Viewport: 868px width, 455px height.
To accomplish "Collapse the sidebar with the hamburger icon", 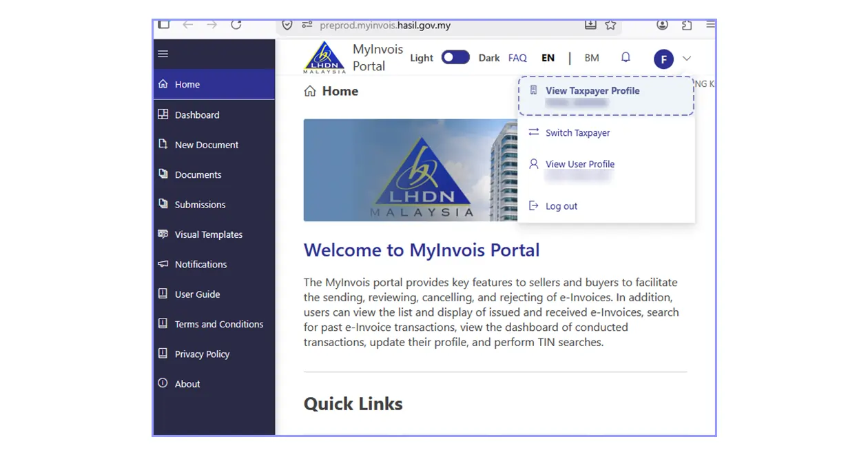I will pos(163,54).
